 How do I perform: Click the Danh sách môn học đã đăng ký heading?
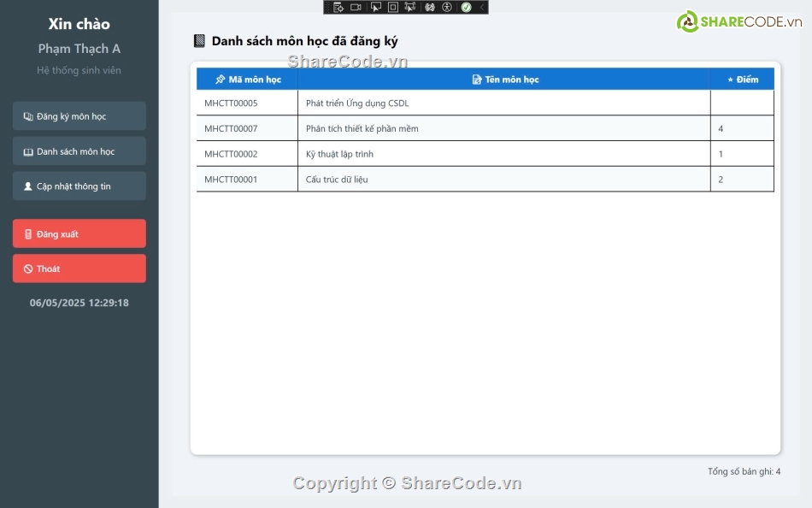(x=304, y=41)
